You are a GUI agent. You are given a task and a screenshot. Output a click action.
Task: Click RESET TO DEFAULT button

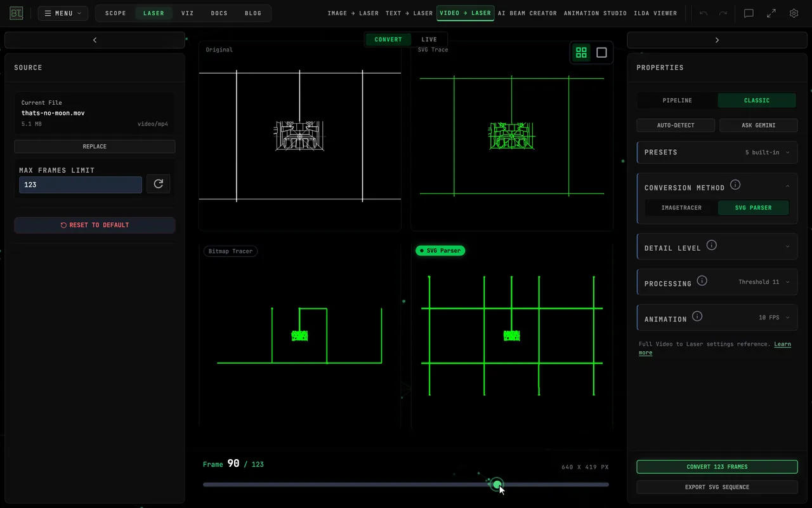tap(95, 225)
